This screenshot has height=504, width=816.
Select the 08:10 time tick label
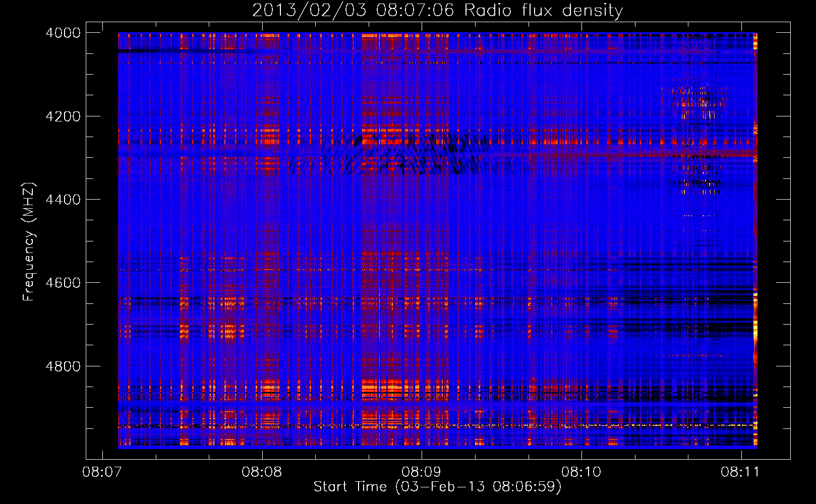581,472
